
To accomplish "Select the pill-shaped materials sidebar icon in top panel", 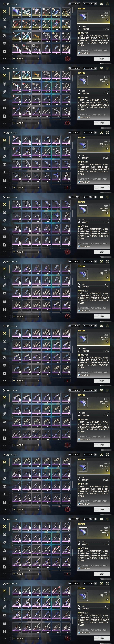I will (x=4, y=27).
